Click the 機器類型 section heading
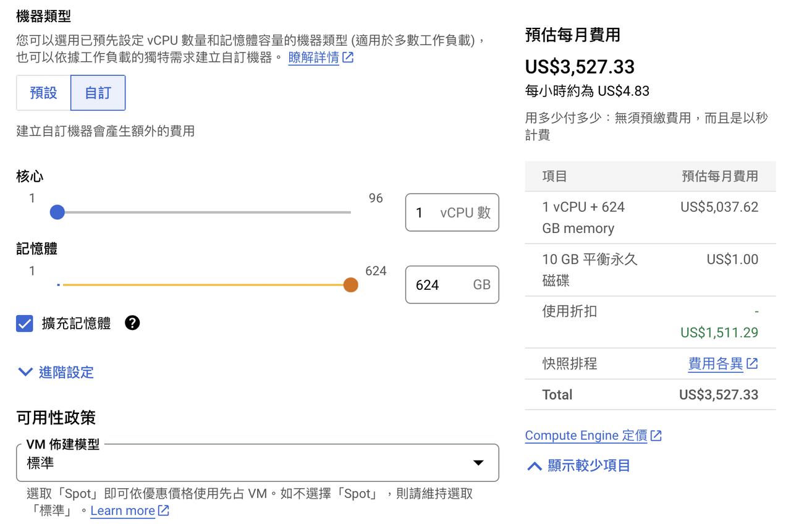This screenshot has width=791, height=532. 43,17
